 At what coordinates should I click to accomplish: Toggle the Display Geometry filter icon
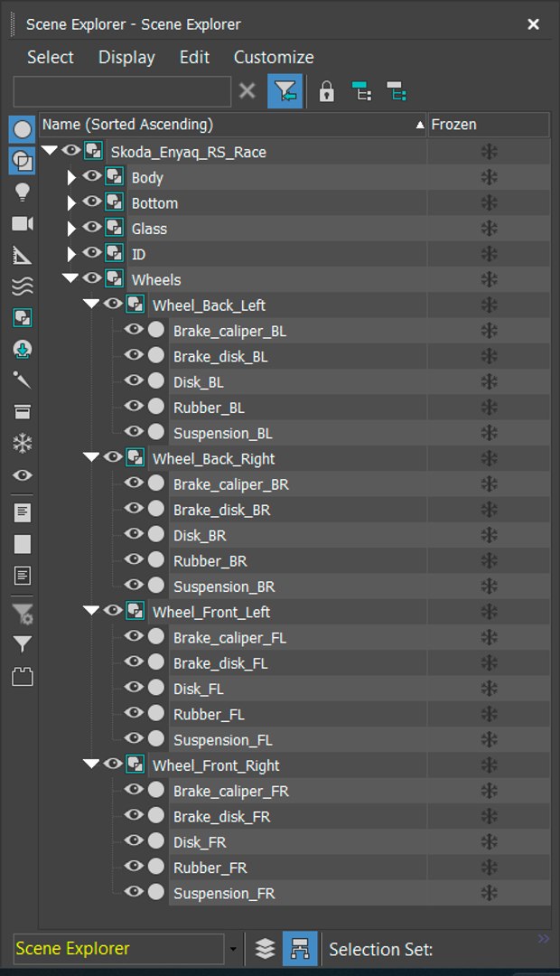(x=23, y=129)
